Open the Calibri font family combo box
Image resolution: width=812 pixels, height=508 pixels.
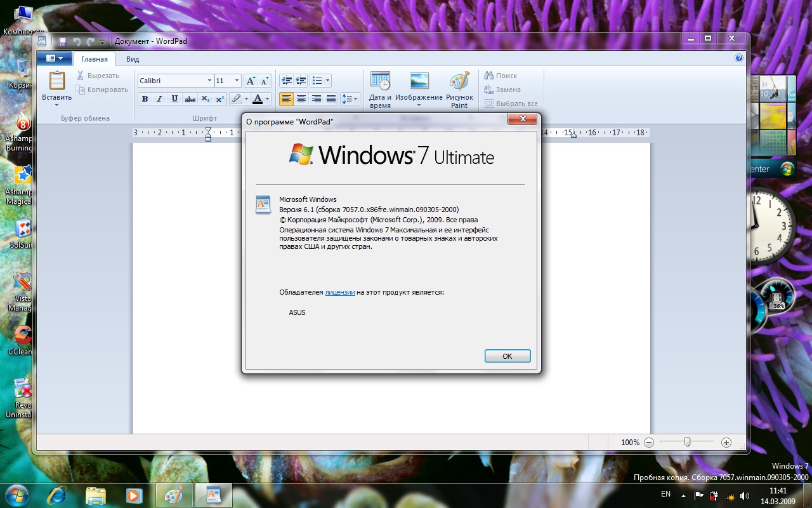pos(176,81)
